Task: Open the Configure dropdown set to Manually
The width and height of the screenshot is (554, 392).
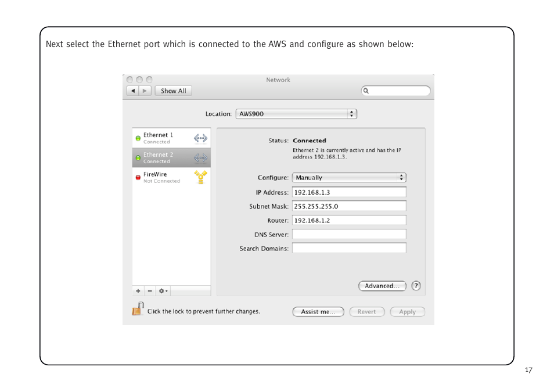Action: [349, 178]
